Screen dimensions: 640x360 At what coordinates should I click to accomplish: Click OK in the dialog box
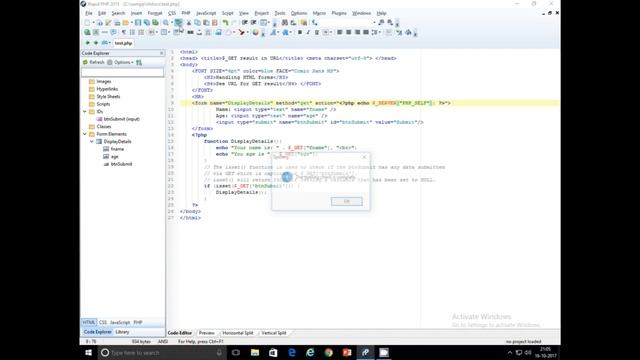tap(347, 201)
